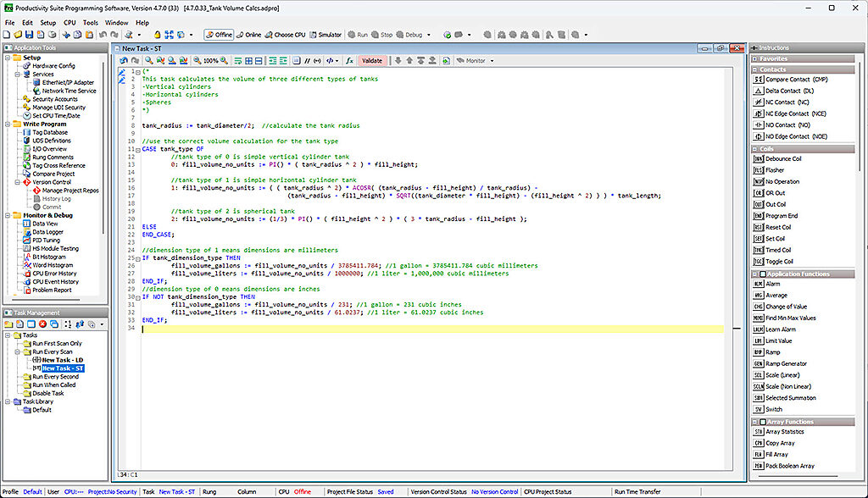Select the Flasher instruction
The image size is (868, 498).
click(x=775, y=170)
